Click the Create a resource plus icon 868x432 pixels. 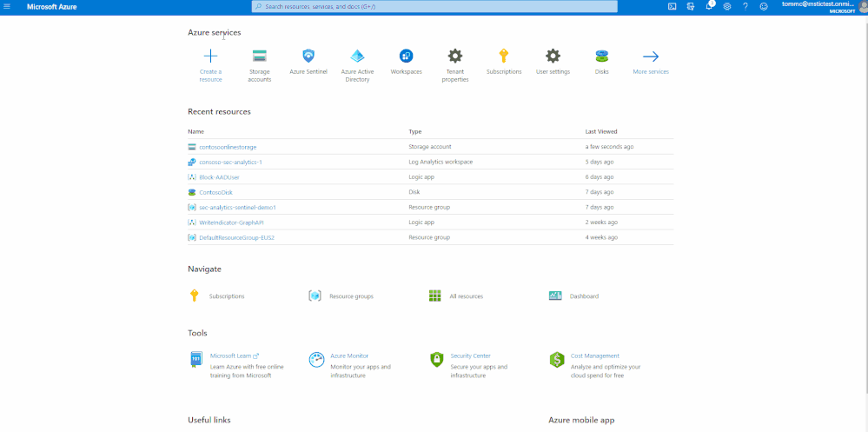(x=211, y=56)
